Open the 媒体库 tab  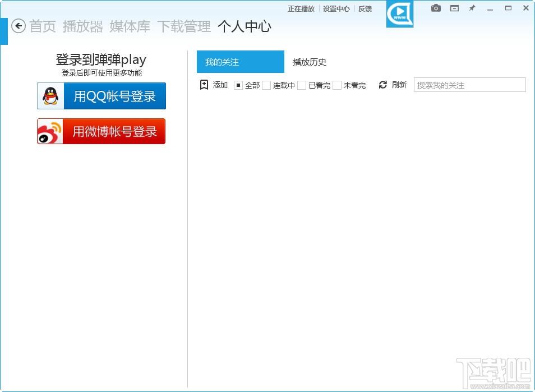130,26
